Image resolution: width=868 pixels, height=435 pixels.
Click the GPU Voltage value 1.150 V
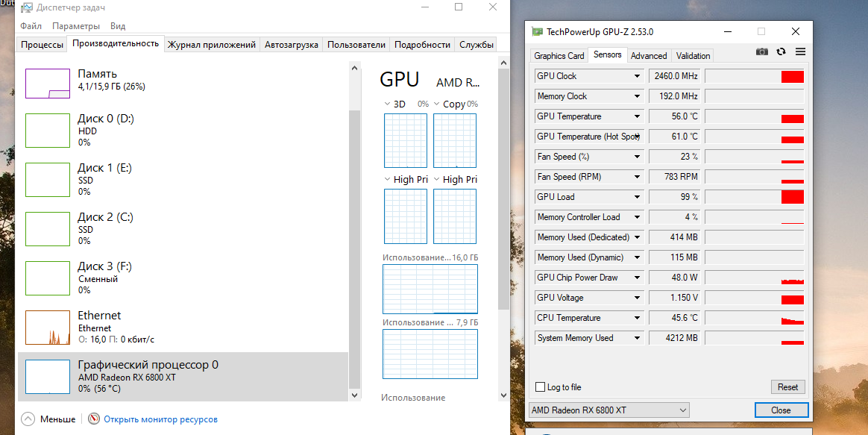point(676,298)
